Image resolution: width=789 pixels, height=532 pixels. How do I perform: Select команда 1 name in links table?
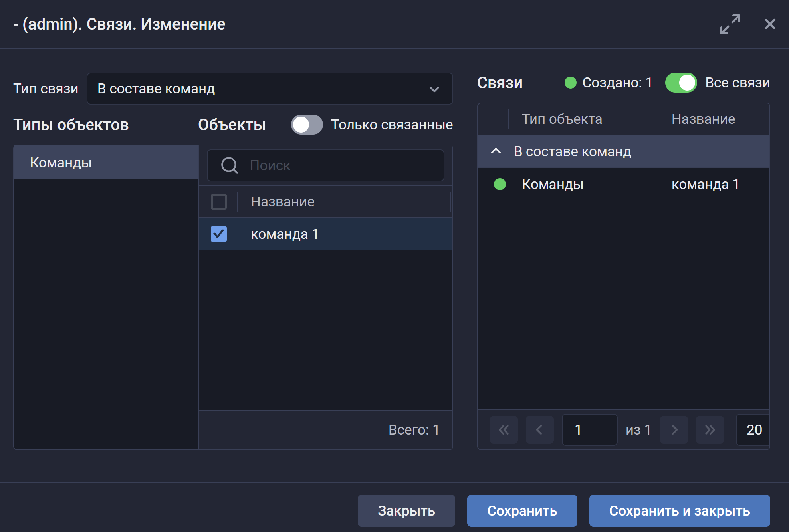[705, 184]
